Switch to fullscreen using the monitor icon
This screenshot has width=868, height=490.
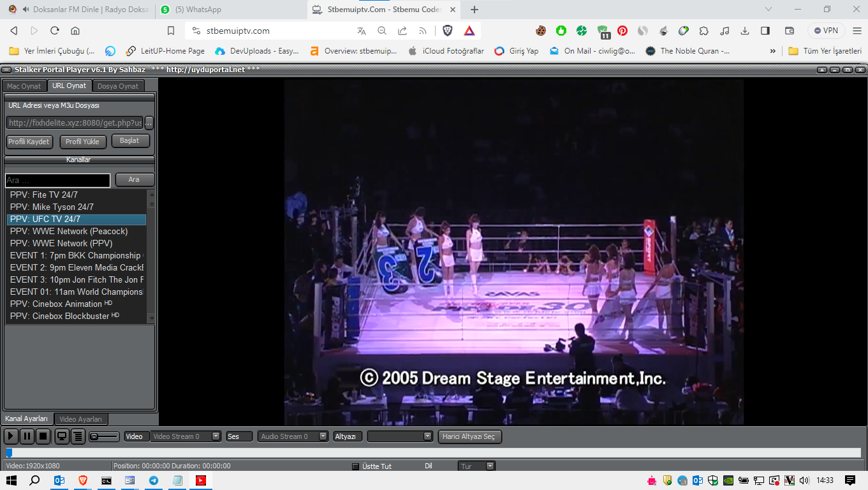click(x=62, y=436)
